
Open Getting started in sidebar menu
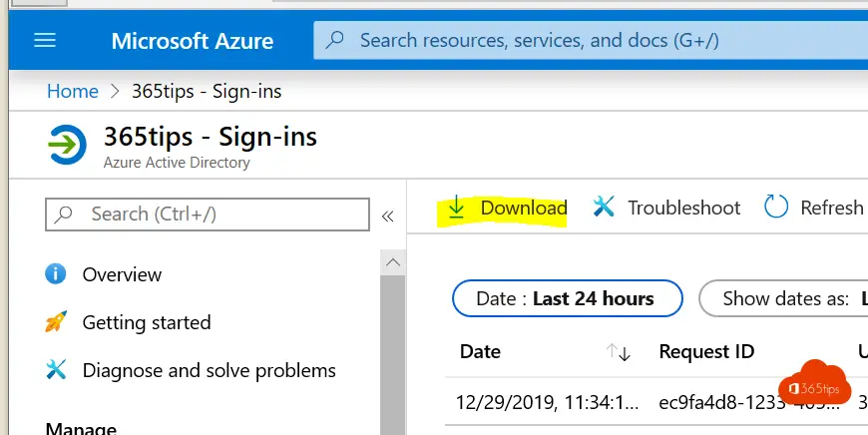pos(147,322)
